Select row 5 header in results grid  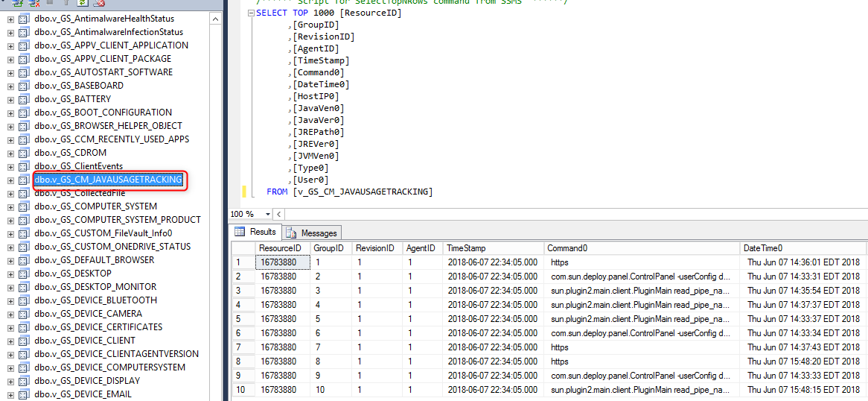pos(243,318)
